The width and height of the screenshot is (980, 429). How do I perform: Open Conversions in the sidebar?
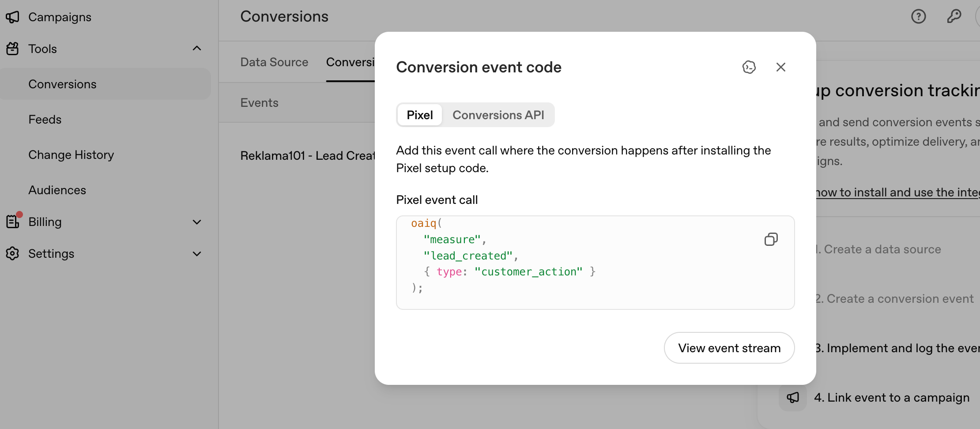(x=105, y=84)
